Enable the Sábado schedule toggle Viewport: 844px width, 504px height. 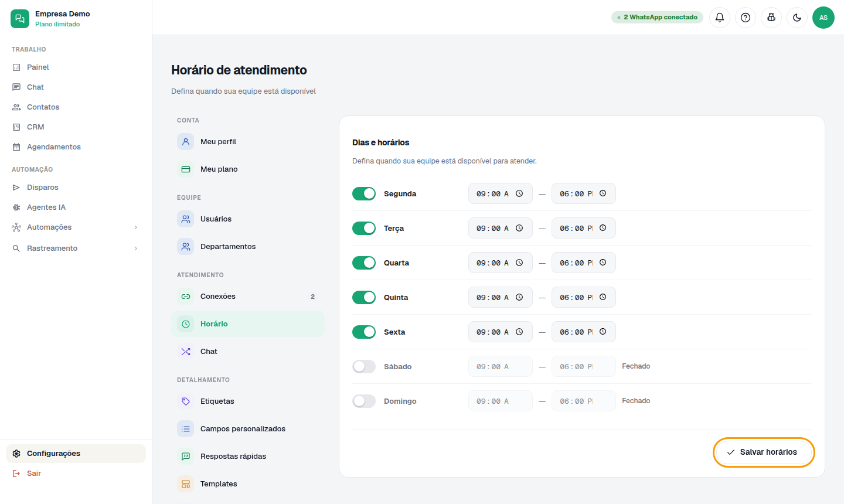[x=364, y=366]
